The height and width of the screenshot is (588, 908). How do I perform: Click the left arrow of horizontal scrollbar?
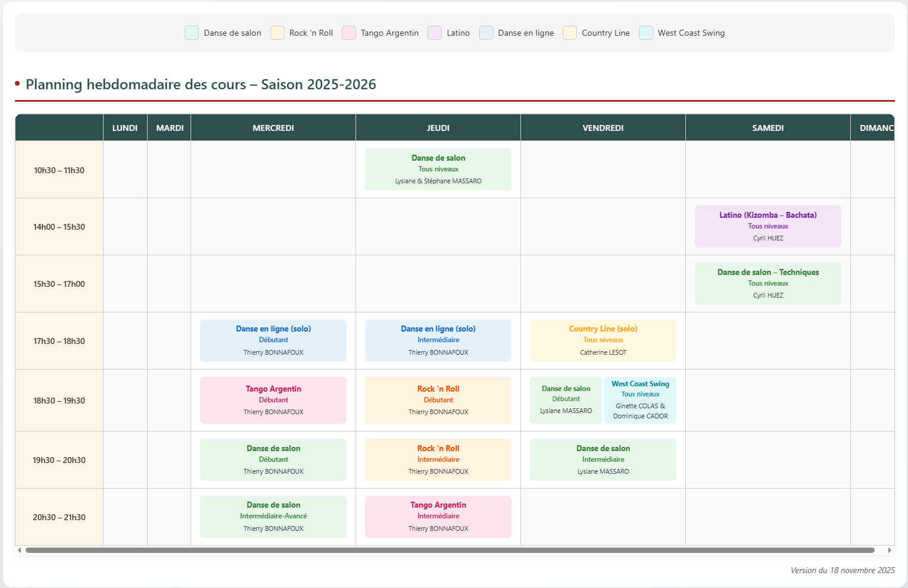click(20, 551)
